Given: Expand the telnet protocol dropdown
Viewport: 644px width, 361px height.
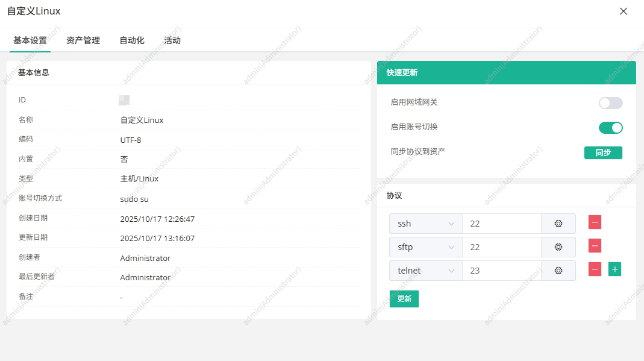Looking at the screenshot, I should [425, 271].
